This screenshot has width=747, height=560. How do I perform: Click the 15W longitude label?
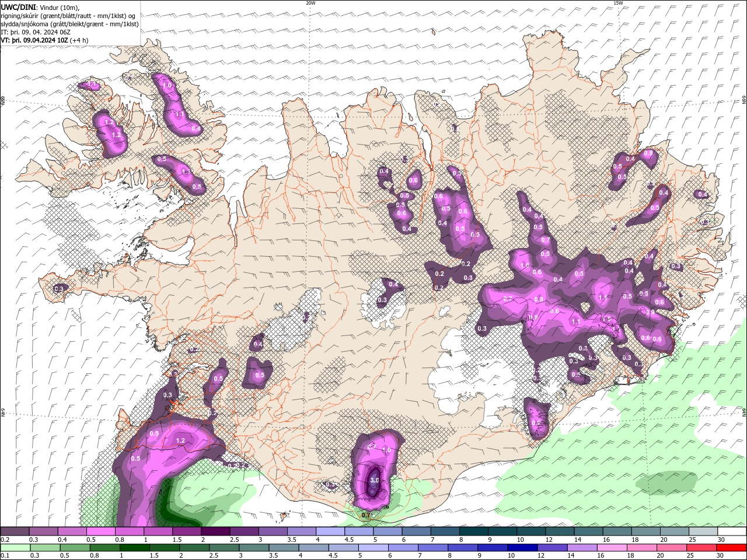pyautogui.click(x=618, y=3)
